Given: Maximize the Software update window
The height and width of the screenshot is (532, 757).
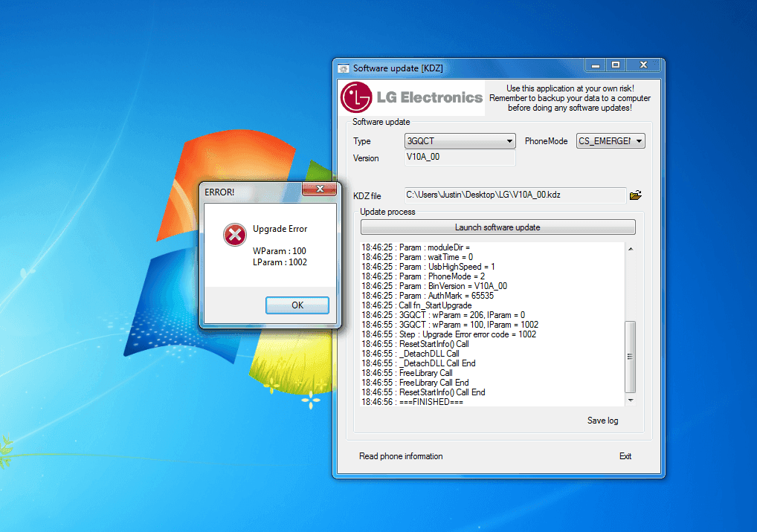Looking at the screenshot, I should tap(616, 65).
